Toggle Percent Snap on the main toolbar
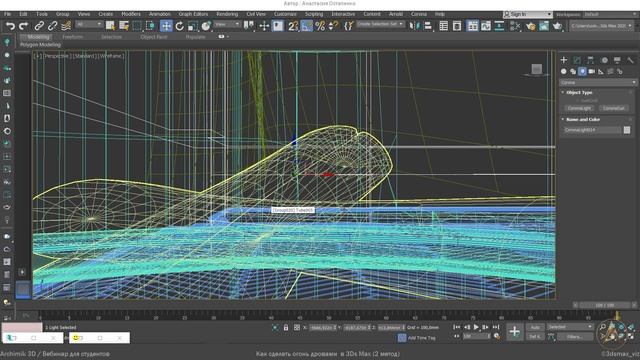 (x=320, y=26)
